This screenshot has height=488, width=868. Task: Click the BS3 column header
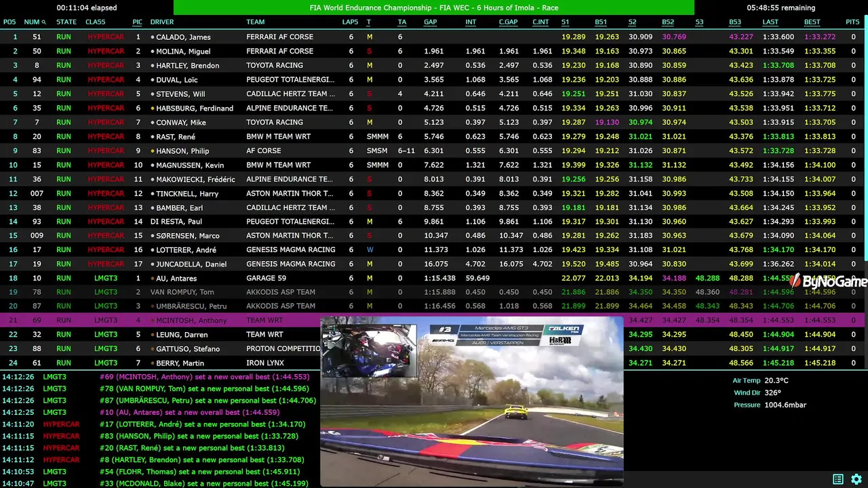(735, 22)
